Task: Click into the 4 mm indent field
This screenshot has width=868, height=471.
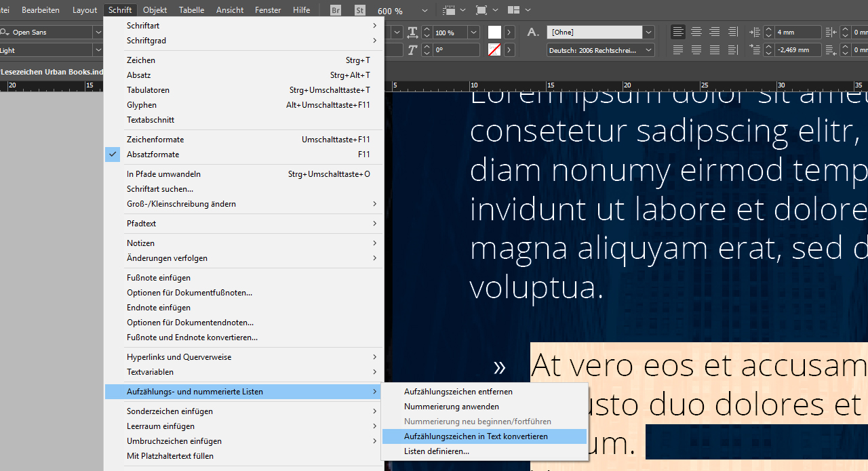Action: pos(797,32)
